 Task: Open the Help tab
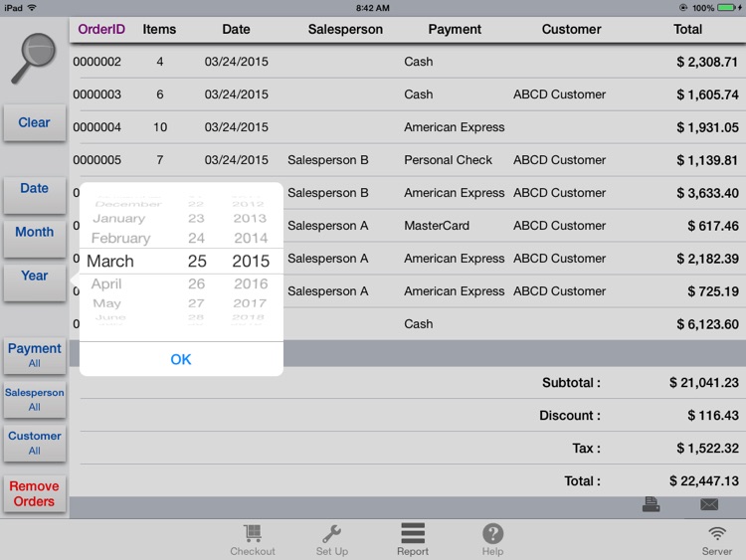tap(492, 540)
